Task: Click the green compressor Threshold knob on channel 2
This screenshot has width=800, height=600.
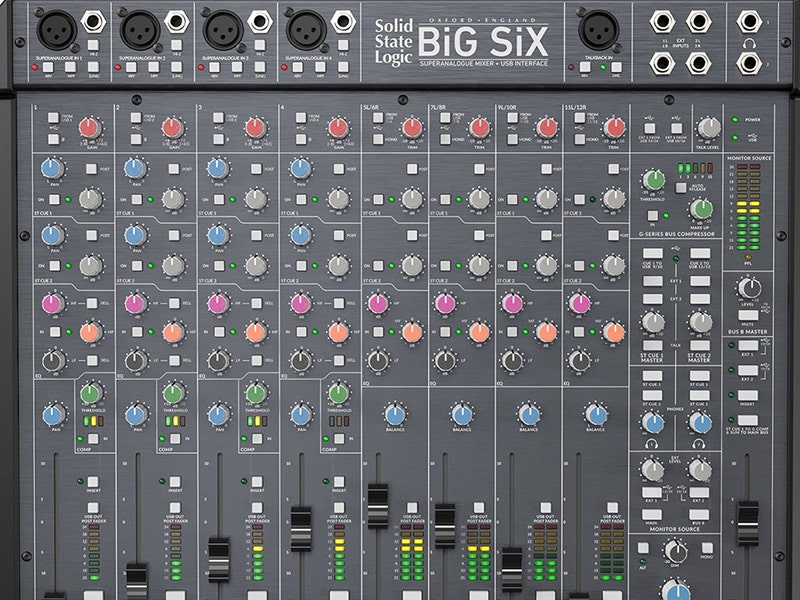Action: [173, 393]
